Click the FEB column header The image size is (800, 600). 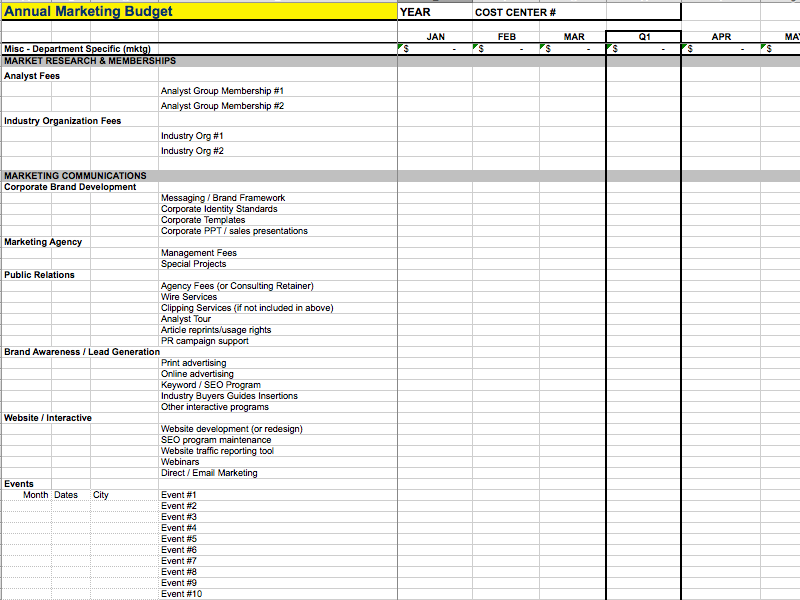point(507,36)
